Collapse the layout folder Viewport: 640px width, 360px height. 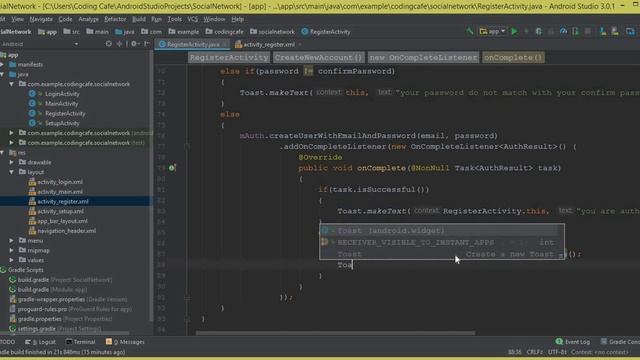tap(11, 172)
